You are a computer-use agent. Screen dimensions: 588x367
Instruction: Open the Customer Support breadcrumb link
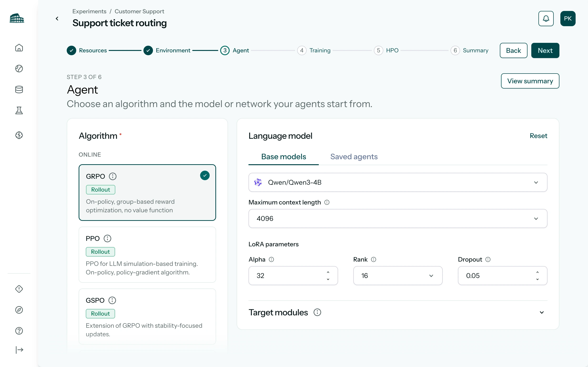coord(139,11)
